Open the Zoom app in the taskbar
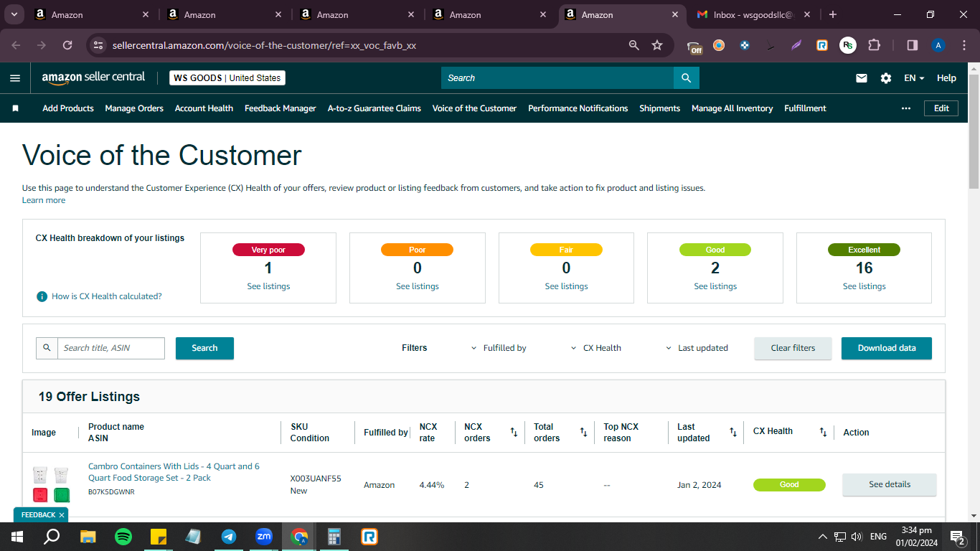This screenshot has width=980, height=551. pyautogui.click(x=264, y=537)
